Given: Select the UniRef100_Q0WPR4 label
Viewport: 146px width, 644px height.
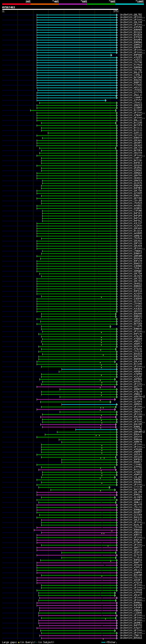Looking at the screenshot, I should 131,572.
